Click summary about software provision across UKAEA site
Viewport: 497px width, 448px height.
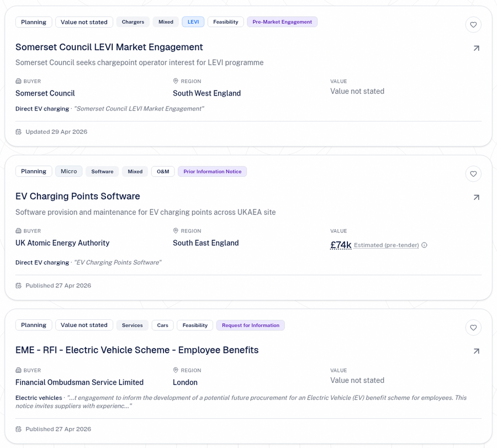[x=145, y=212]
